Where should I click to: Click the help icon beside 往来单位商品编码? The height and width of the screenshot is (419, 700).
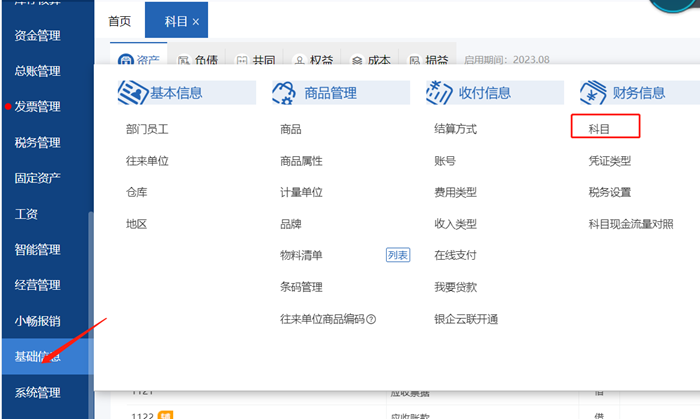pyautogui.click(x=371, y=319)
